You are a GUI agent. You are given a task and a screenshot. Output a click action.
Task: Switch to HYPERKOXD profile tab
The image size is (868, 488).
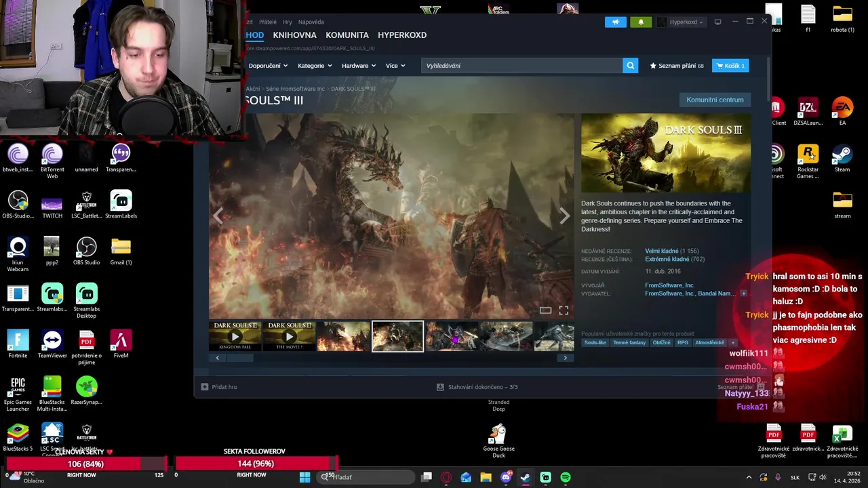(402, 35)
